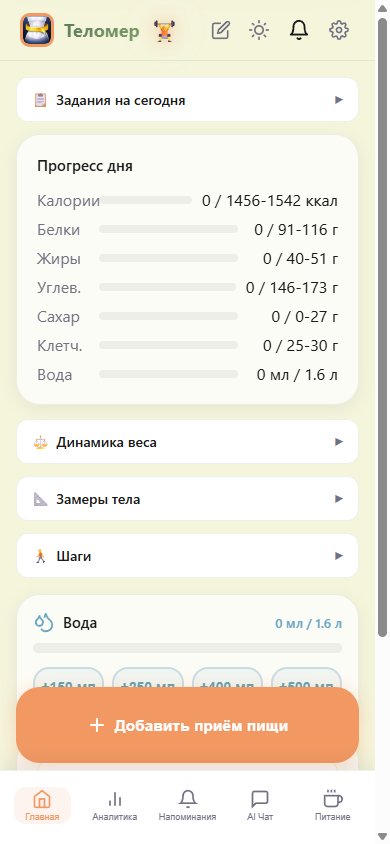Open notifications bell in the header
This screenshot has width=390, height=844.
299,30
